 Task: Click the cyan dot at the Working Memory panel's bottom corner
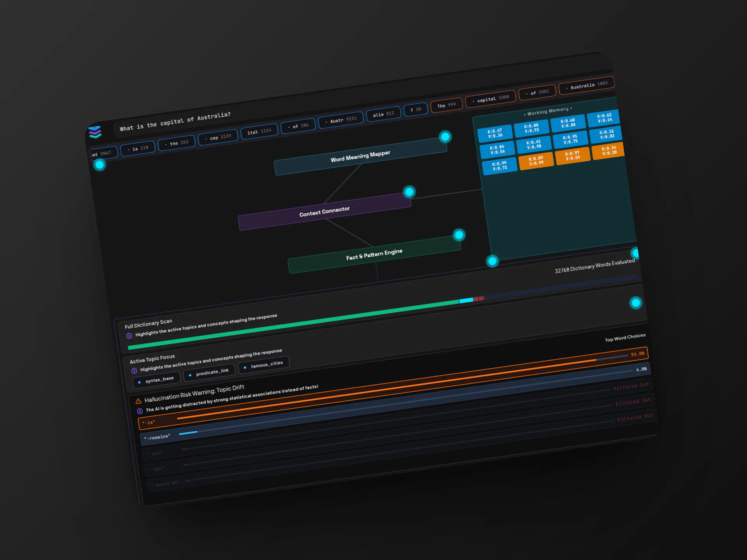click(x=493, y=261)
